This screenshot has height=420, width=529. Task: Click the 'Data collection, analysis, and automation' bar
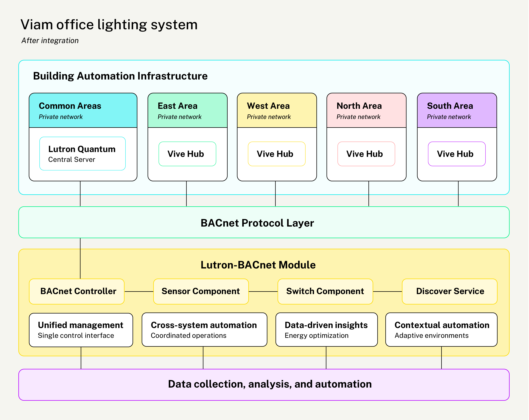coord(264,385)
